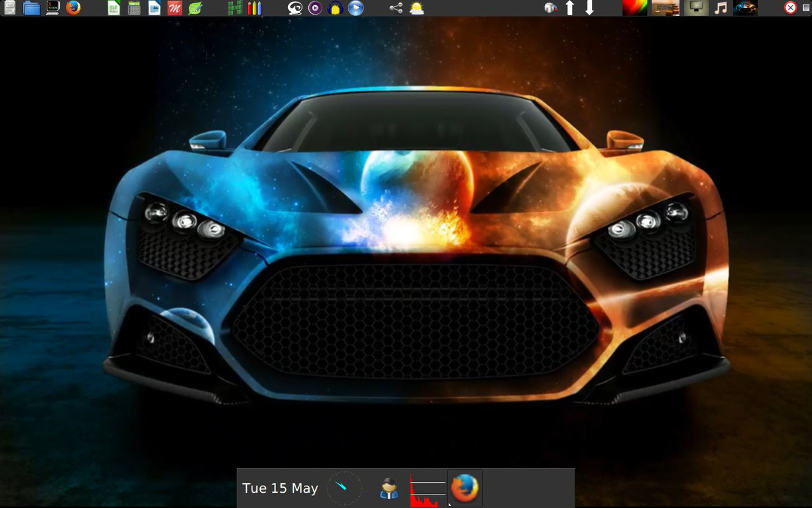
Task: Open the red CPU usage graph
Action: [428, 489]
